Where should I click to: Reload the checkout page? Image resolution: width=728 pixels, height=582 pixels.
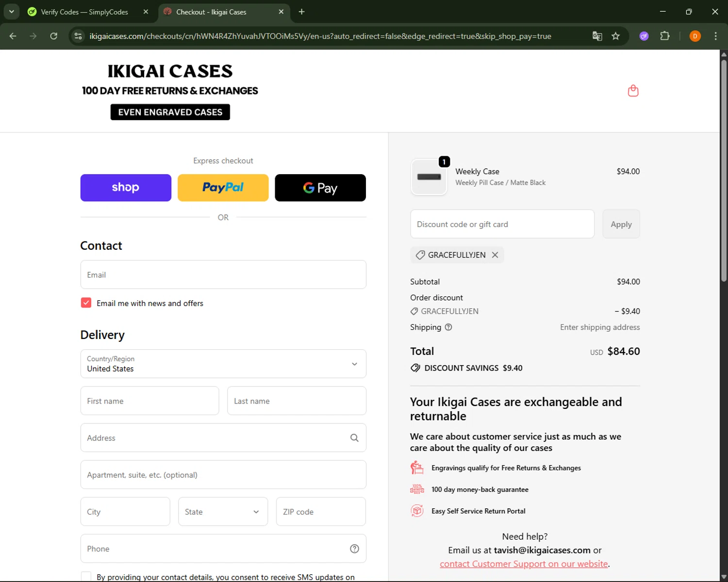(x=54, y=36)
